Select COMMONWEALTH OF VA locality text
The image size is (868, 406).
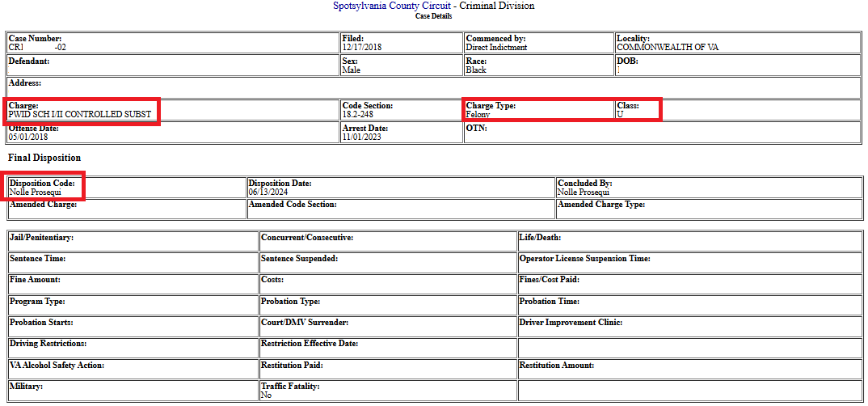coord(668,48)
